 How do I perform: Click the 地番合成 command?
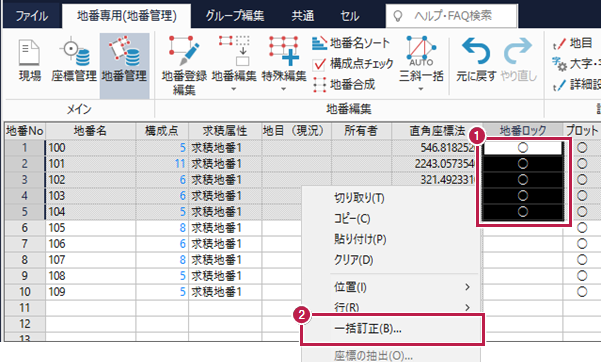pos(343,84)
